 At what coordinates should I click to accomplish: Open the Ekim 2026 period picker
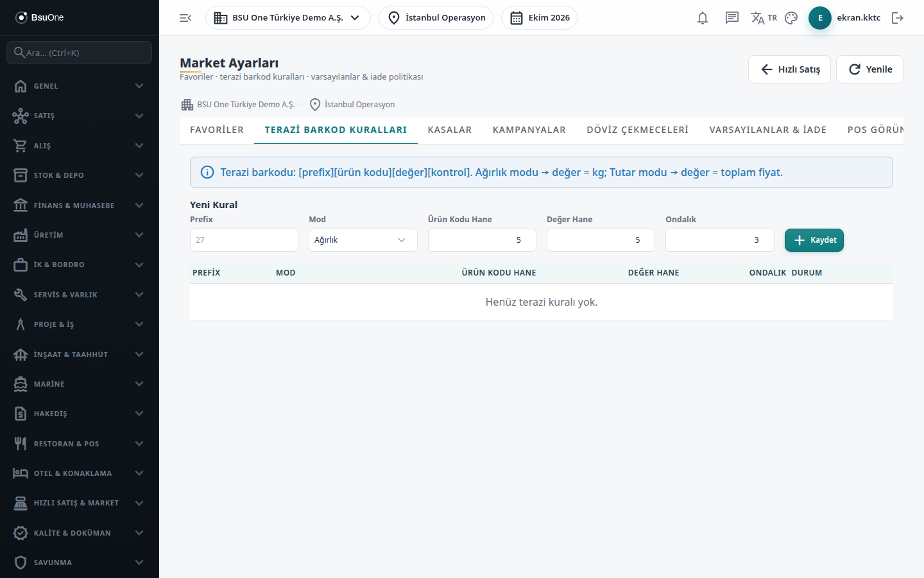click(x=539, y=18)
